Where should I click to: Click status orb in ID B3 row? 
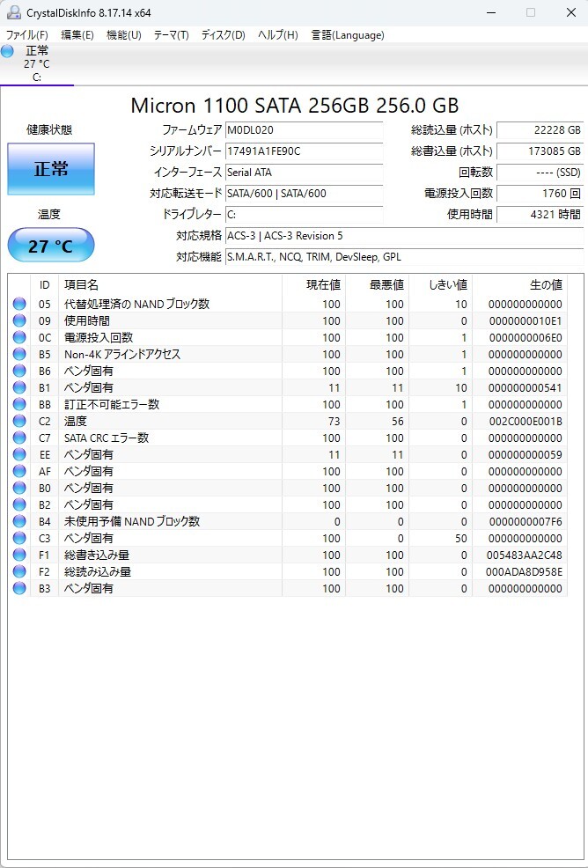pyautogui.click(x=19, y=588)
